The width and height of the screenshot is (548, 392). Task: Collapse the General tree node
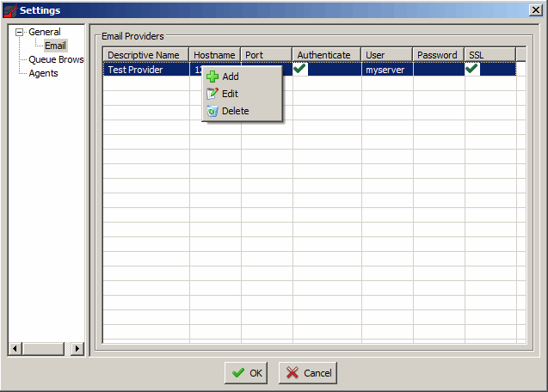pyautogui.click(x=20, y=33)
